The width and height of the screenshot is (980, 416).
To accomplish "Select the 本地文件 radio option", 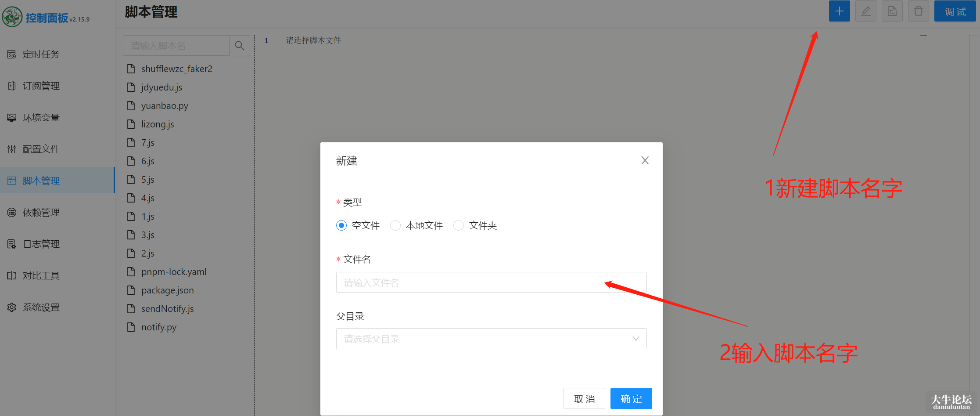I will tap(395, 225).
